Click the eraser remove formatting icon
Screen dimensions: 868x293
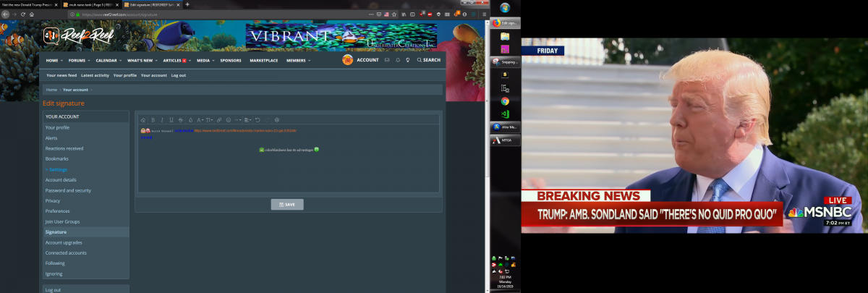143,120
